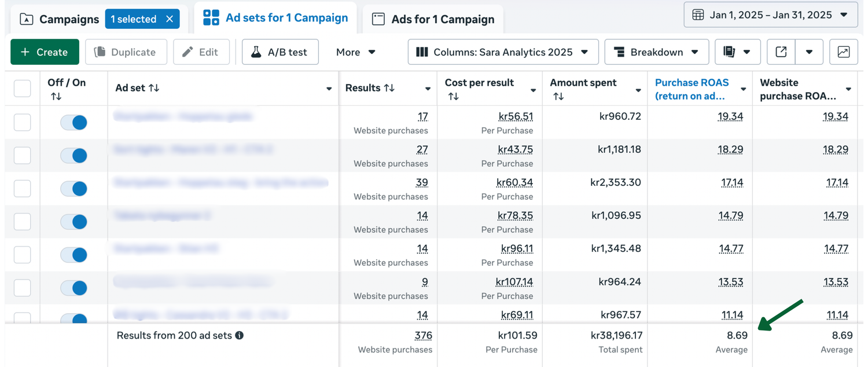
Task: Open the Columns: Sara Analytics 2025 dropdown
Action: tap(502, 52)
